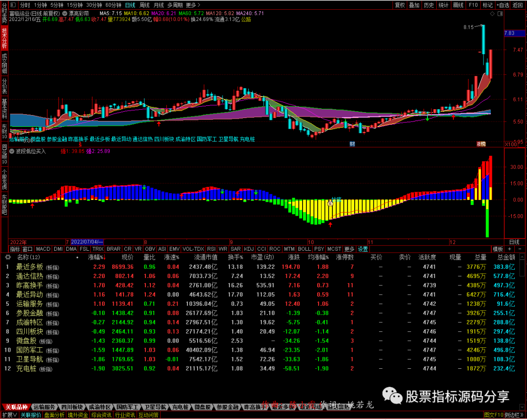This screenshot has width=527, height=420.
Task: Click the diamond icon at chart top-right
Action: [x=492, y=14]
